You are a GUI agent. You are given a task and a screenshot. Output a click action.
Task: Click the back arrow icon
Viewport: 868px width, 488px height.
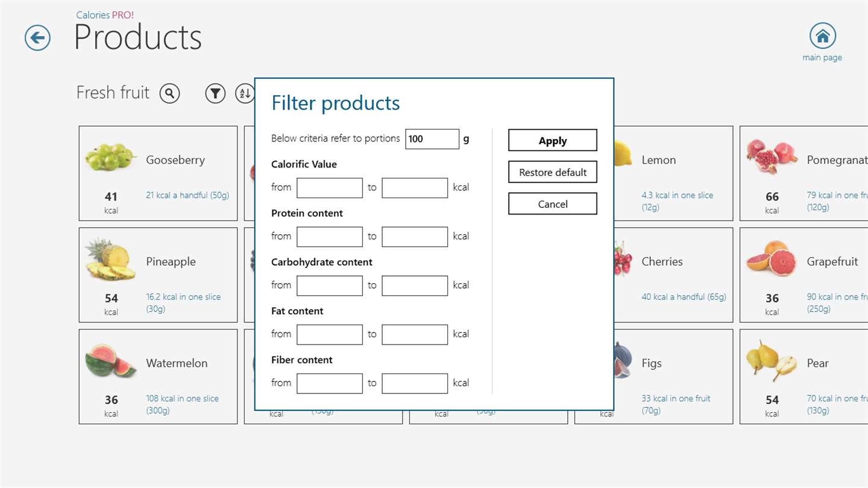click(37, 38)
